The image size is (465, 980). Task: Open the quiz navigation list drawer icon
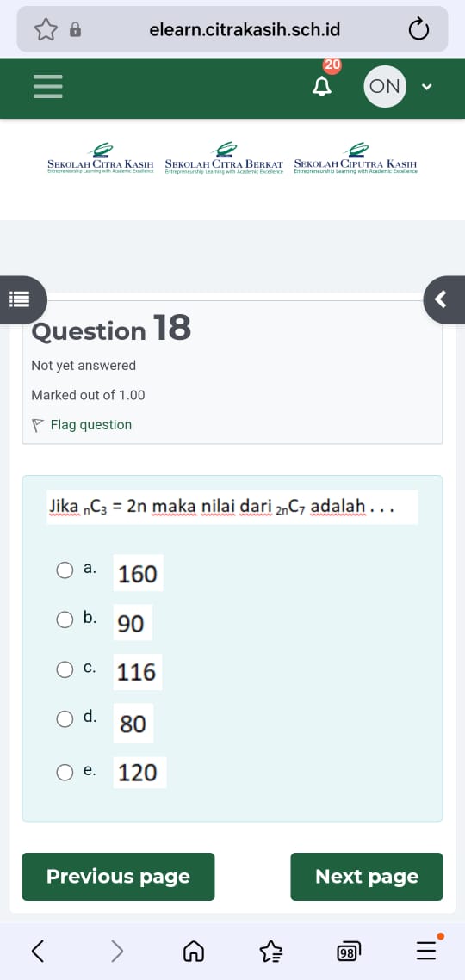pos(20,300)
